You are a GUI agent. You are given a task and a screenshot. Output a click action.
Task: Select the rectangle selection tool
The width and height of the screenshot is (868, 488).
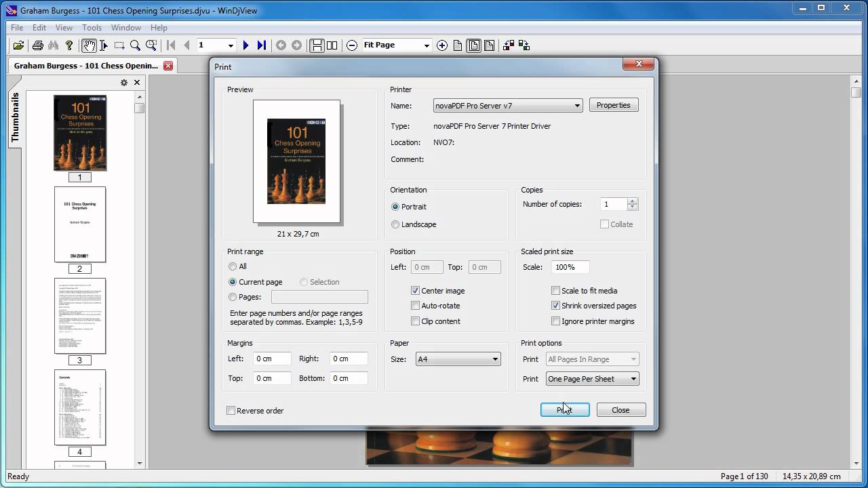(x=119, y=45)
